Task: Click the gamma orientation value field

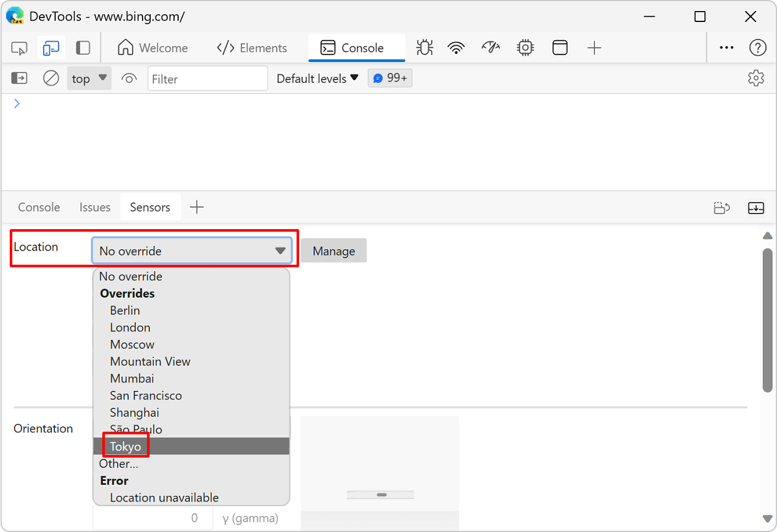Action: click(x=153, y=518)
